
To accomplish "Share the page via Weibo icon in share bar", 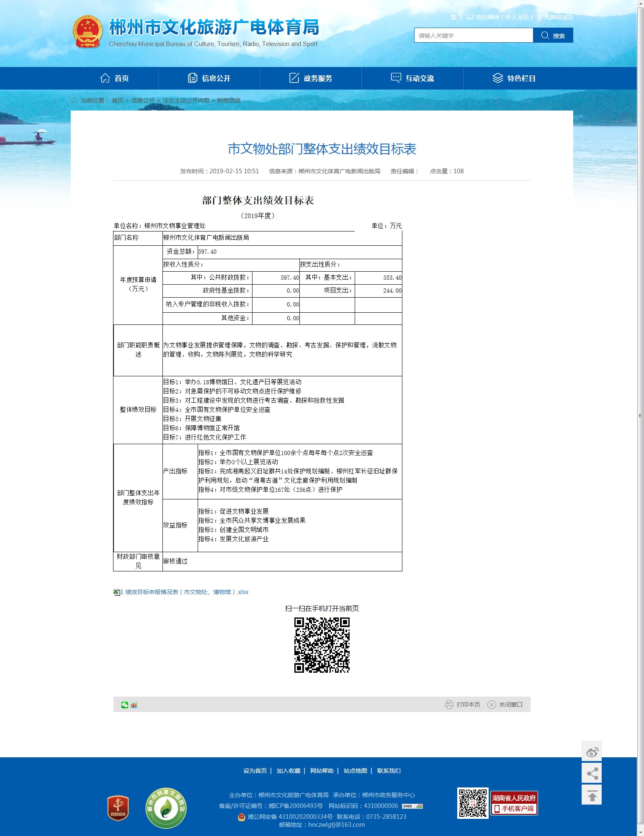I will tap(134, 705).
